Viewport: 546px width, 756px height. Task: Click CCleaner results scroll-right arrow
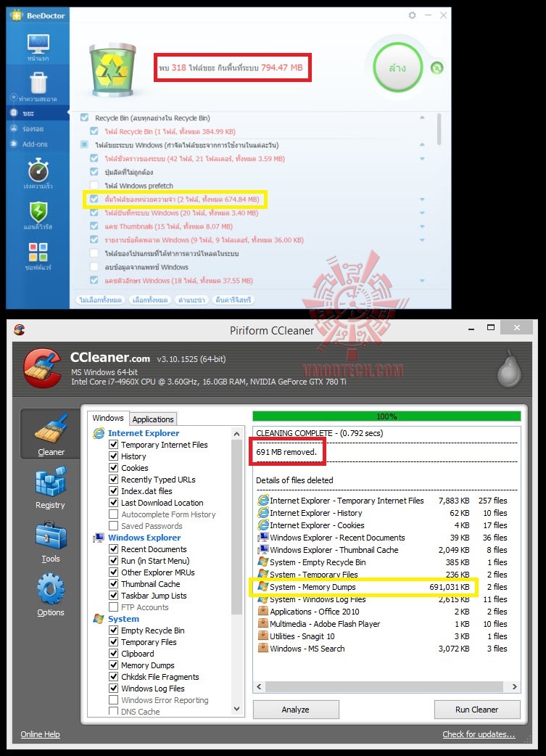point(514,686)
